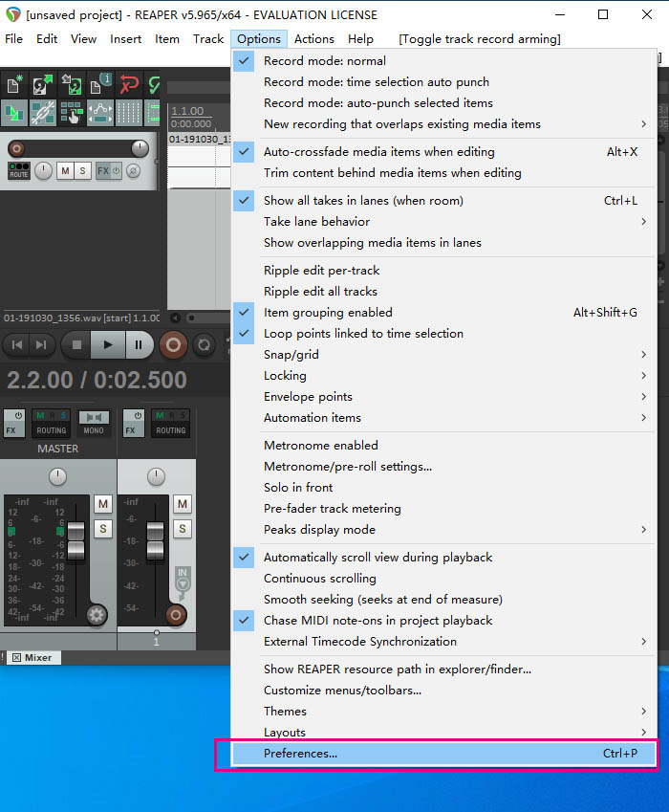Toggle move envelope points with items icon
Image resolution: width=669 pixels, height=812 pixels.
point(99,114)
